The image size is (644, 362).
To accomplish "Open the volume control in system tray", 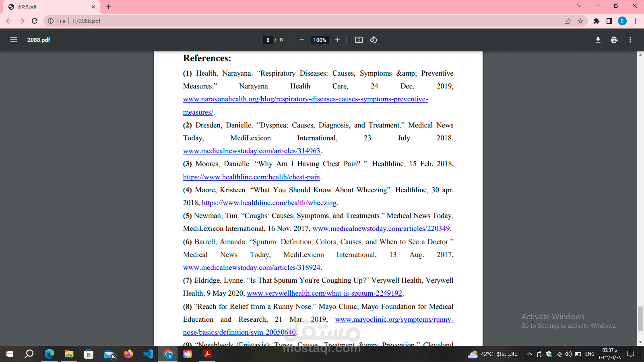I will (568, 354).
